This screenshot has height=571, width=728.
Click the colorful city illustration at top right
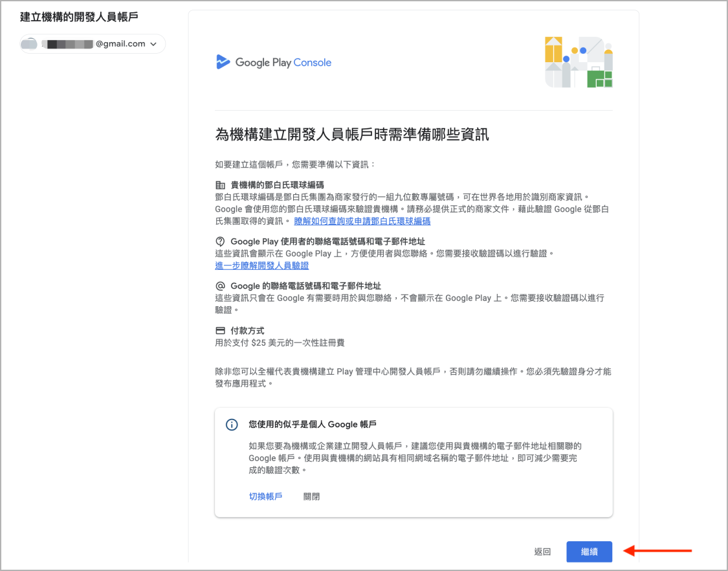point(579,62)
